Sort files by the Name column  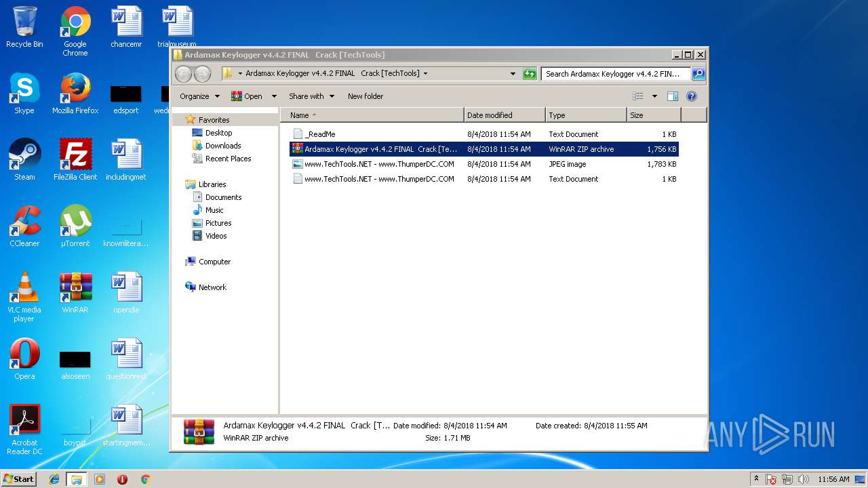point(372,115)
